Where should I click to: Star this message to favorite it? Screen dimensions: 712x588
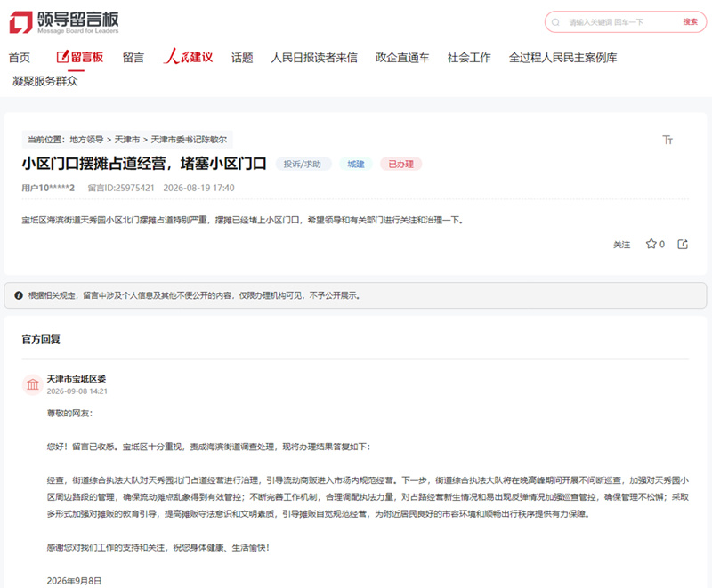[651, 244]
